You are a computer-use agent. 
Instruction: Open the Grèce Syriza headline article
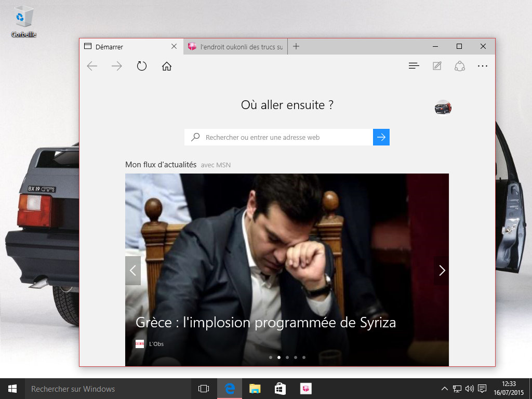pyautogui.click(x=265, y=323)
